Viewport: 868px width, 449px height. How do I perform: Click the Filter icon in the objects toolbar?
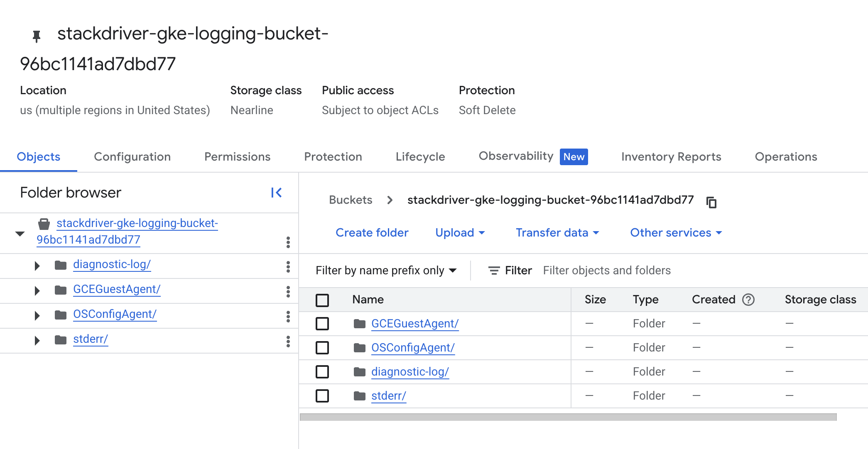(x=494, y=271)
